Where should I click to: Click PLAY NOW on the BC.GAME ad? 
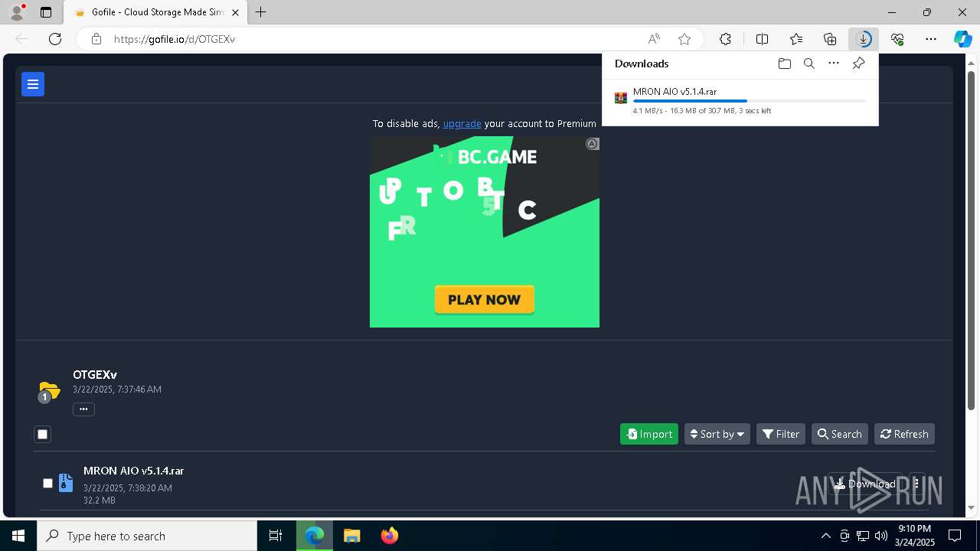(484, 300)
